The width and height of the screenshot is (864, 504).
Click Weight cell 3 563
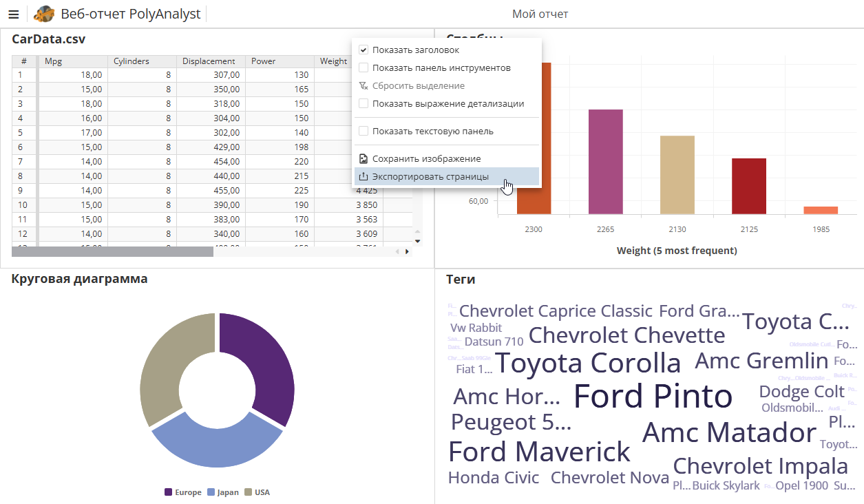[348, 220]
